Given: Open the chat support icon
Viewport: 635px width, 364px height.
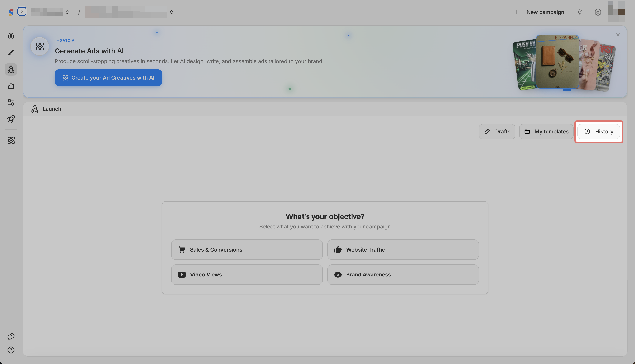Looking at the screenshot, I should (11, 336).
